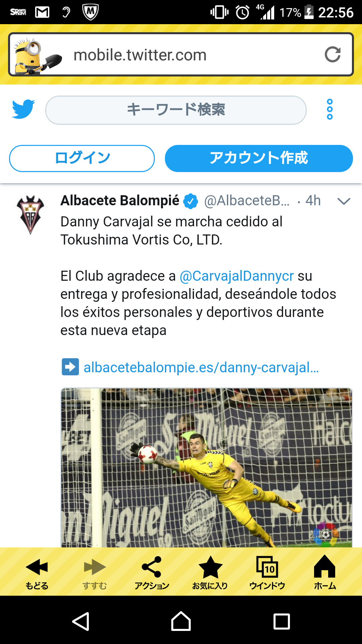Focus the キーワード検索 search field
Image resolution: width=362 pixels, height=644 pixels.
pos(176,110)
